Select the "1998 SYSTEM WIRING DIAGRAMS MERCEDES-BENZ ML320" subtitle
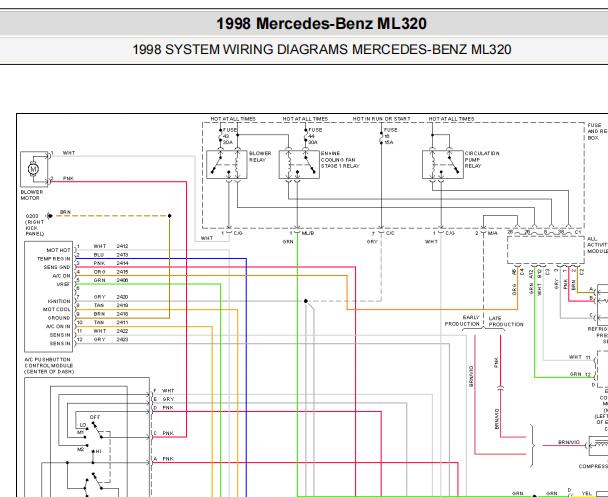The width and height of the screenshot is (608, 497). point(321,50)
